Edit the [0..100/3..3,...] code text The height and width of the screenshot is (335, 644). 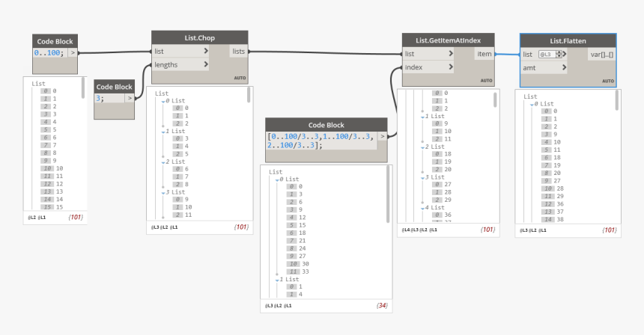pos(321,141)
